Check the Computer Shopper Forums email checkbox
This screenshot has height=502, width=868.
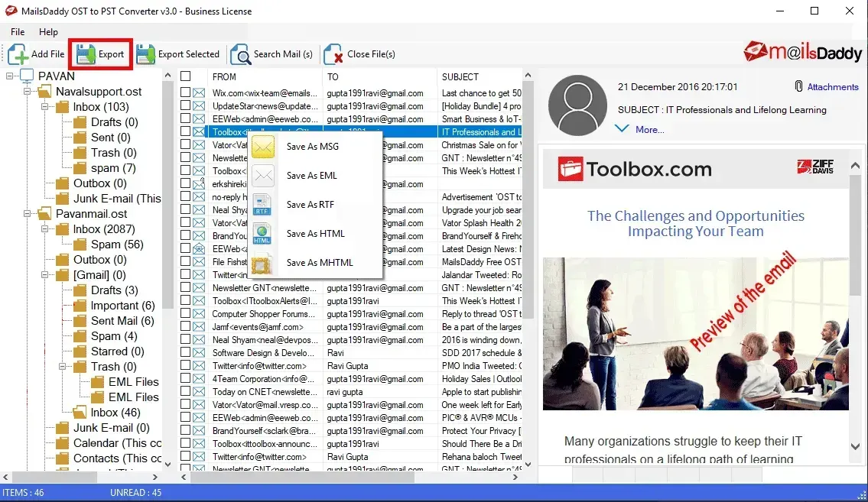pyautogui.click(x=185, y=313)
